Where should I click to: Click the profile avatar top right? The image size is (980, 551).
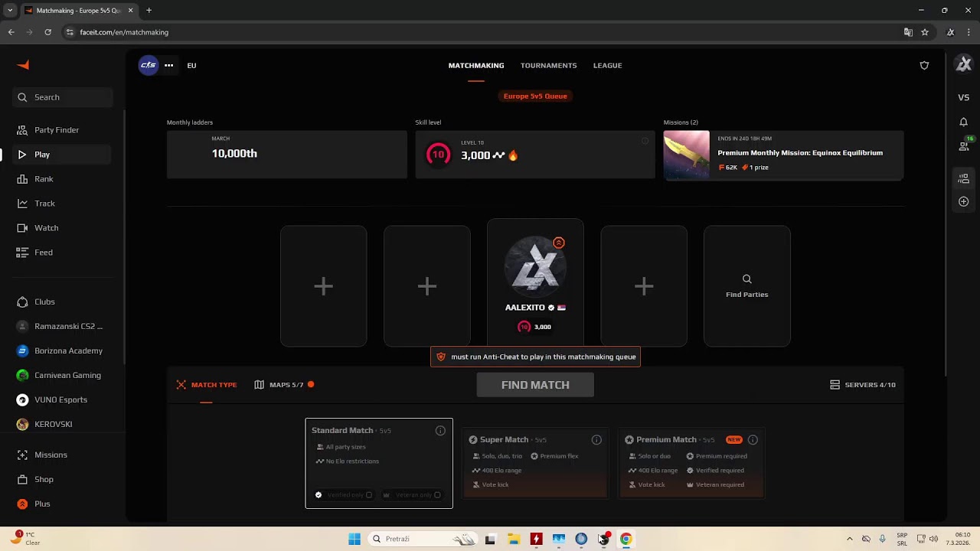tap(964, 65)
